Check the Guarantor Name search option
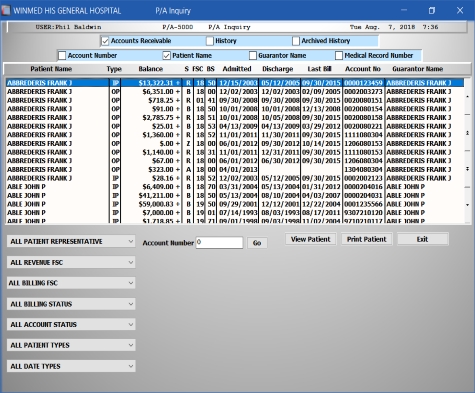Screen dimensions: 475x393 [253, 55]
